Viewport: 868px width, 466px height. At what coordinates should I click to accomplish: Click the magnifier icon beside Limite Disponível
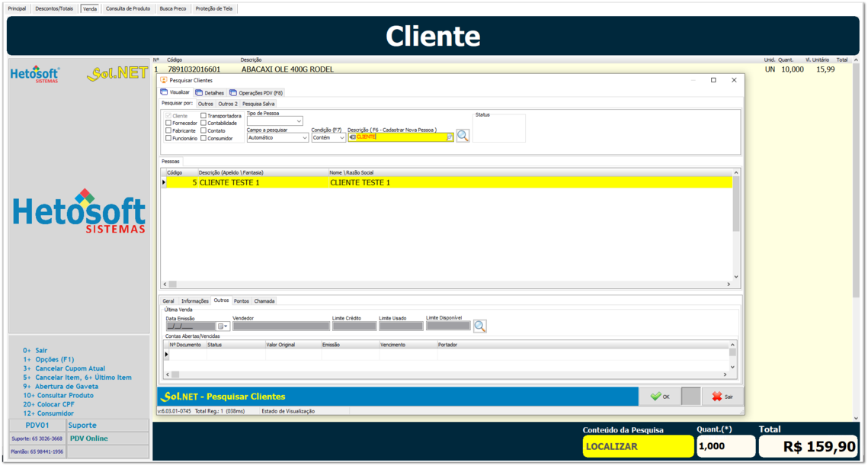479,326
